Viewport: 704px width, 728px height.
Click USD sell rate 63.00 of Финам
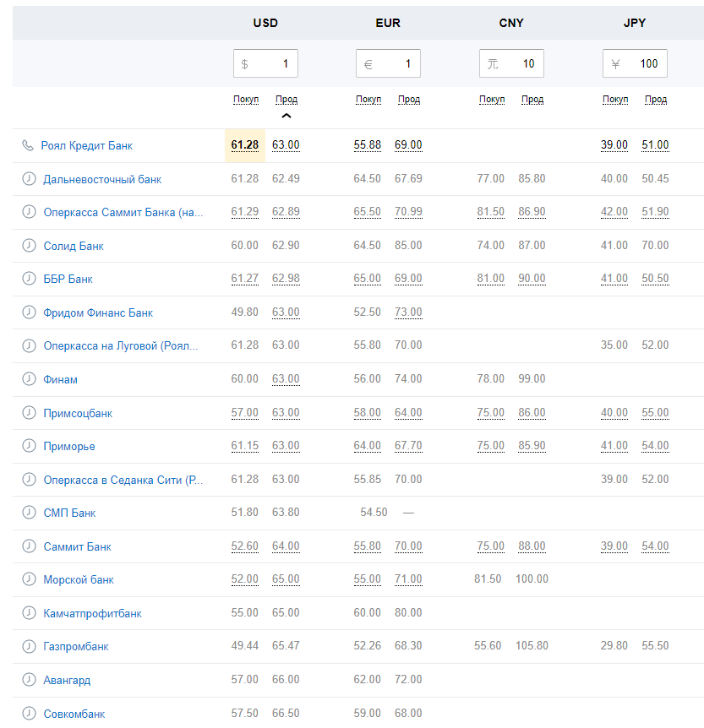point(286,379)
